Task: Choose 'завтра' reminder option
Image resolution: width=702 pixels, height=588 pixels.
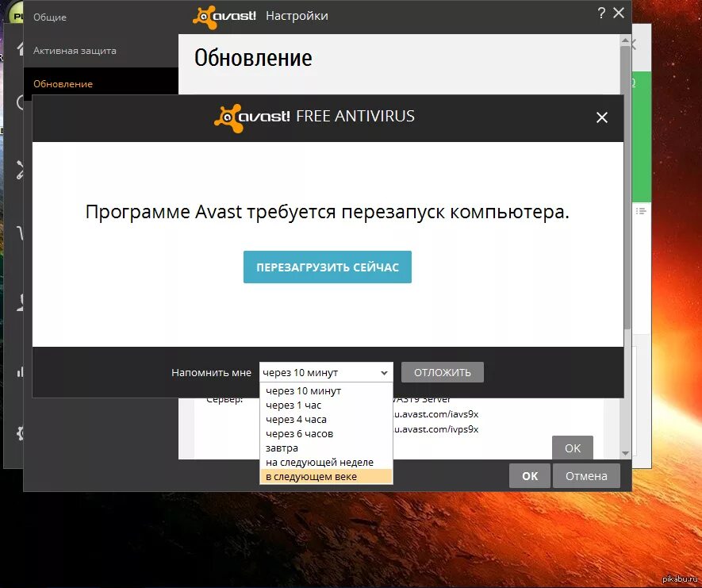Action: [x=326, y=448]
